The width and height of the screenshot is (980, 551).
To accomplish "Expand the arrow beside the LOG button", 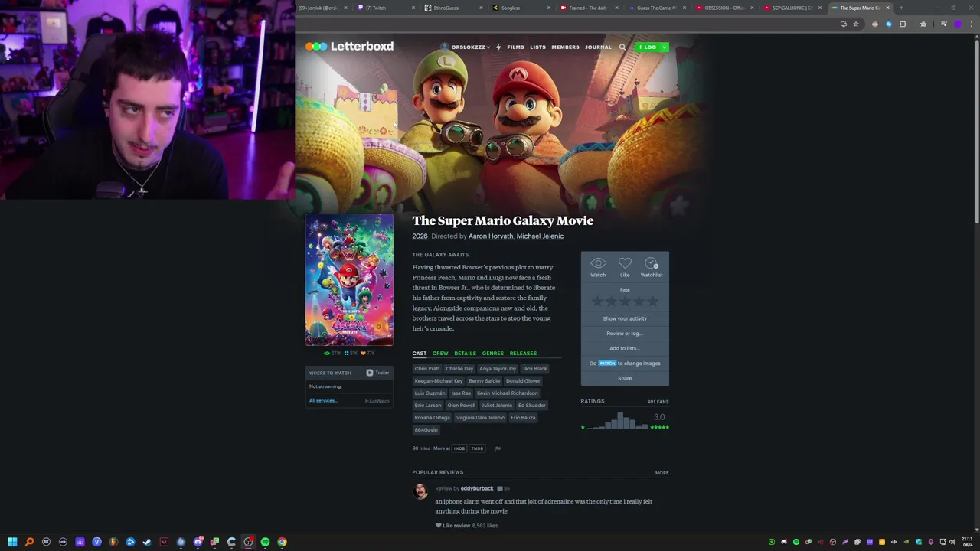I will tap(664, 47).
